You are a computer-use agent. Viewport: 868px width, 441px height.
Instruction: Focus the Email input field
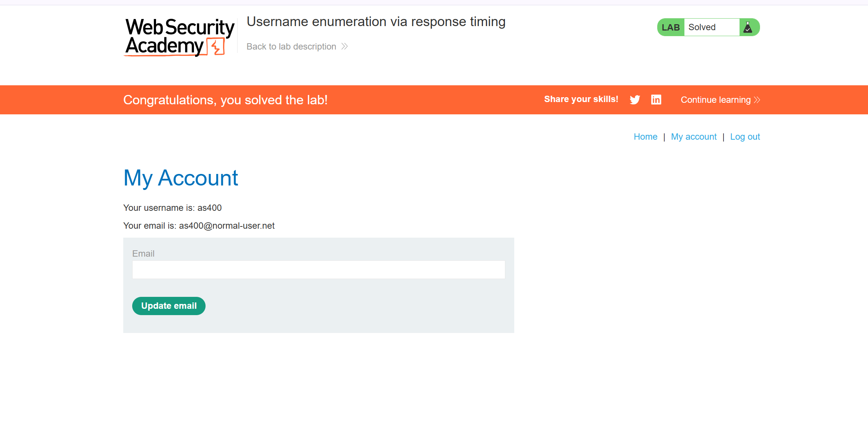(319, 270)
